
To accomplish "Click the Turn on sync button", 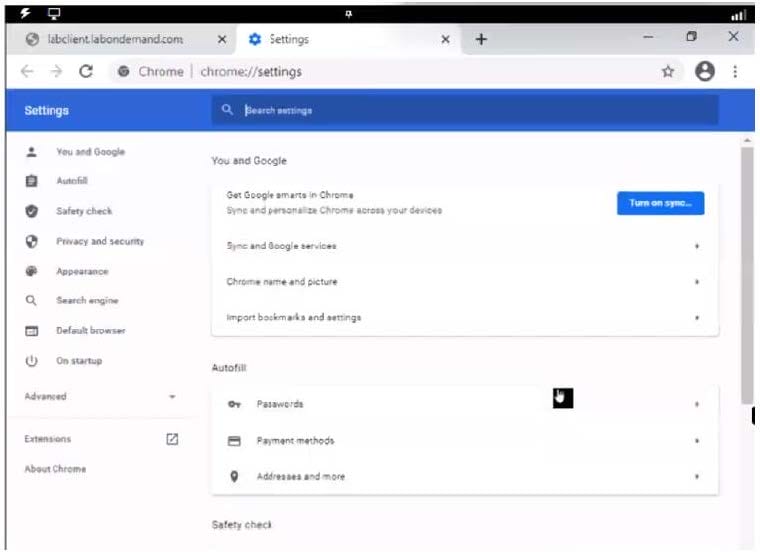I will coord(660,203).
